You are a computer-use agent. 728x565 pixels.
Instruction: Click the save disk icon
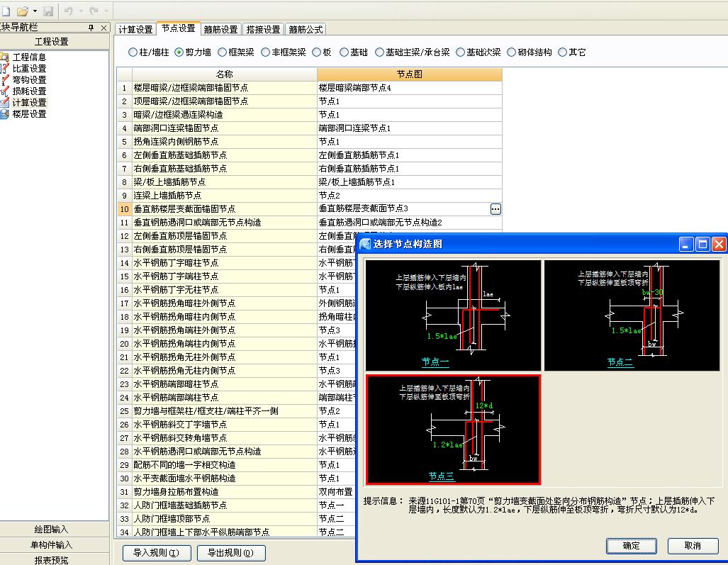[x=47, y=10]
